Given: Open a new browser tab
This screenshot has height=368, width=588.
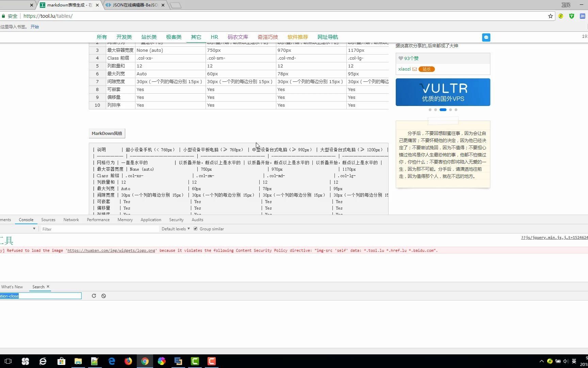Looking at the screenshot, I should (176, 5).
